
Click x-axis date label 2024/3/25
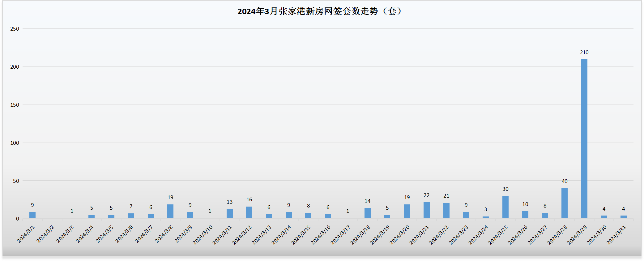click(x=498, y=235)
